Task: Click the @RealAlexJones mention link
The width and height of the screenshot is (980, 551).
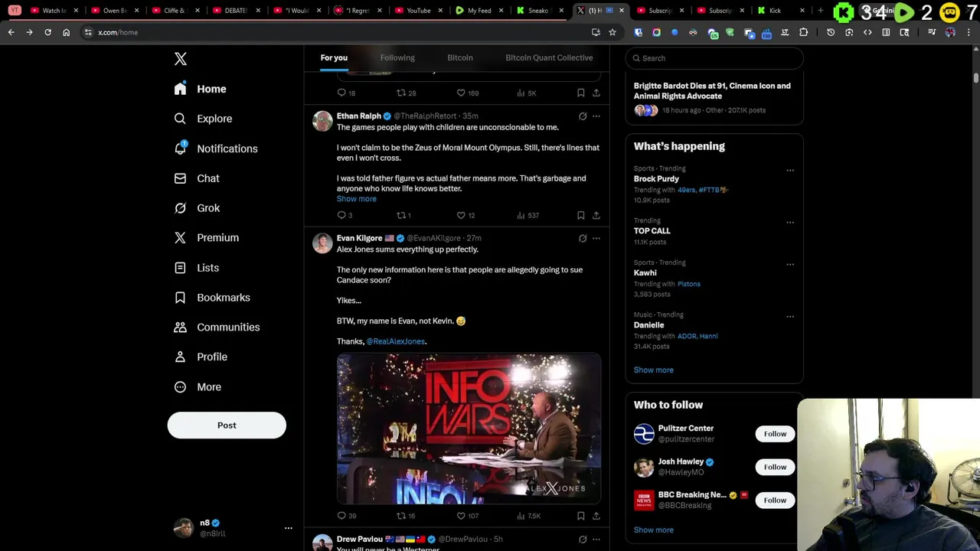Action: pyautogui.click(x=395, y=341)
